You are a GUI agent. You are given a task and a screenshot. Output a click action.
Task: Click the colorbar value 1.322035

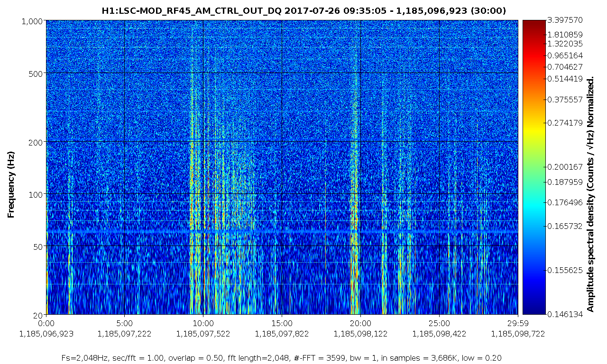pyautogui.click(x=565, y=44)
